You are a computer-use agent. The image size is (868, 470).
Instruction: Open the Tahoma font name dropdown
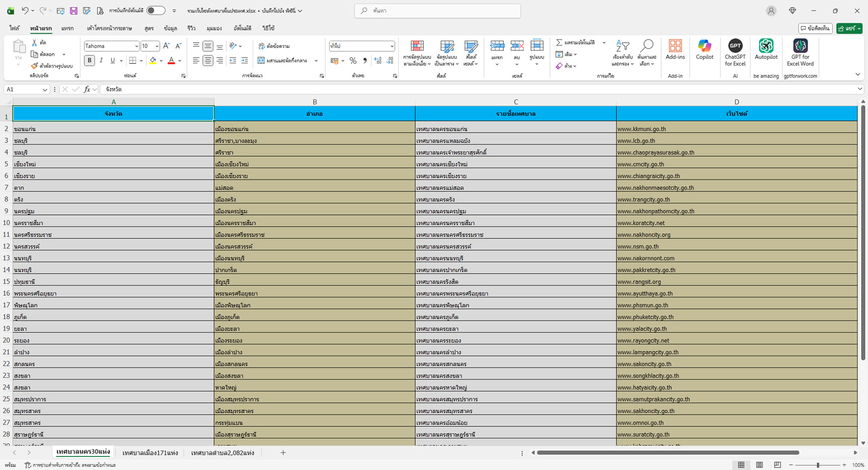coord(136,46)
